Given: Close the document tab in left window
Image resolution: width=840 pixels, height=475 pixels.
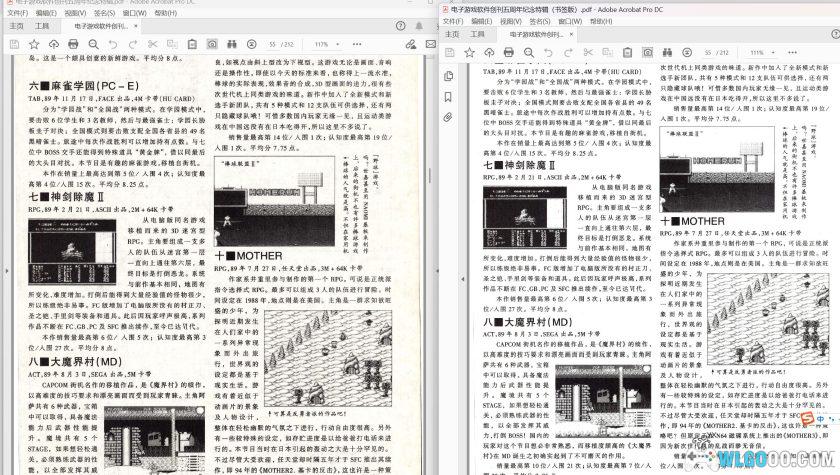Looking at the screenshot, I should coord(136,26).
